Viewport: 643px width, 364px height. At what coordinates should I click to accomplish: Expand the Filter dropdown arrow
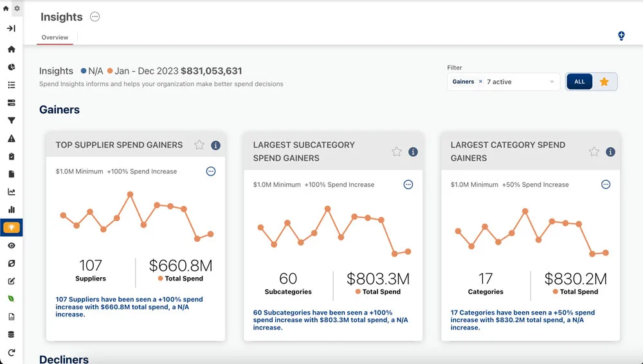click(x=552, y=82)
